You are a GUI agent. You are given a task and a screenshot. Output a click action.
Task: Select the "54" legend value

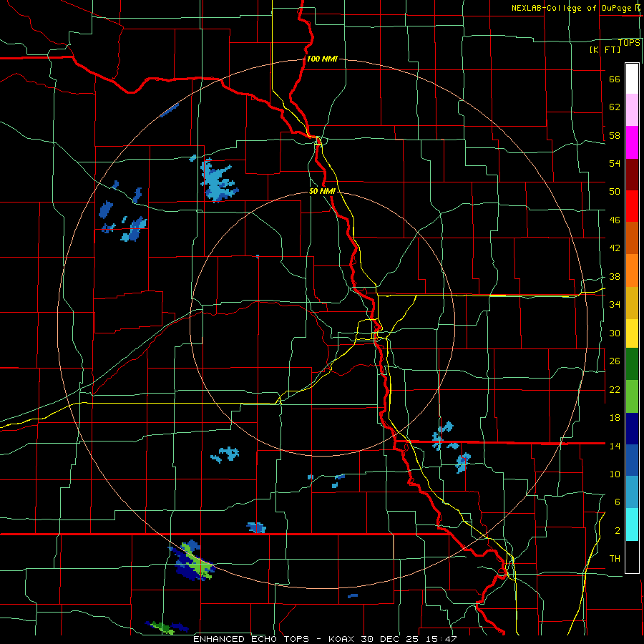tap(615, 163)
